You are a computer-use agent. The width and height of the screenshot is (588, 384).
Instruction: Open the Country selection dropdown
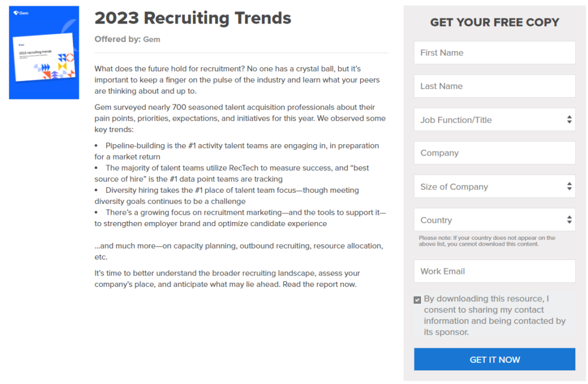coord(494,220)
